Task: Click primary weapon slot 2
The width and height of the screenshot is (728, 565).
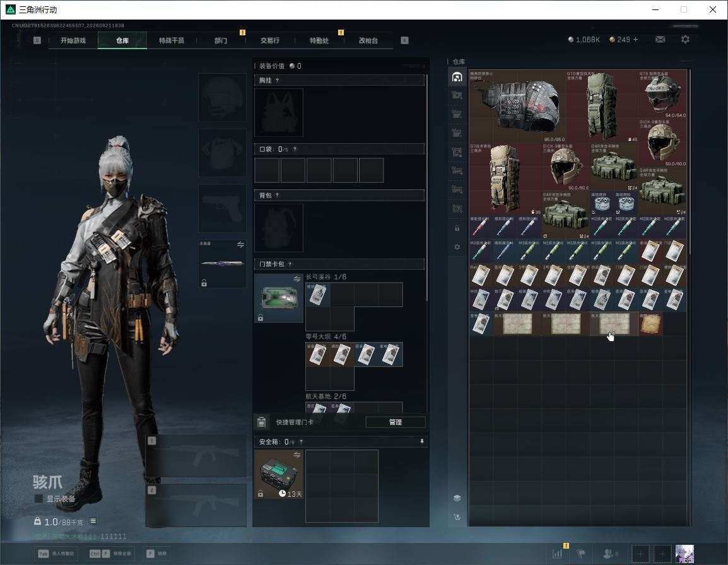Action: click(196, 506)
